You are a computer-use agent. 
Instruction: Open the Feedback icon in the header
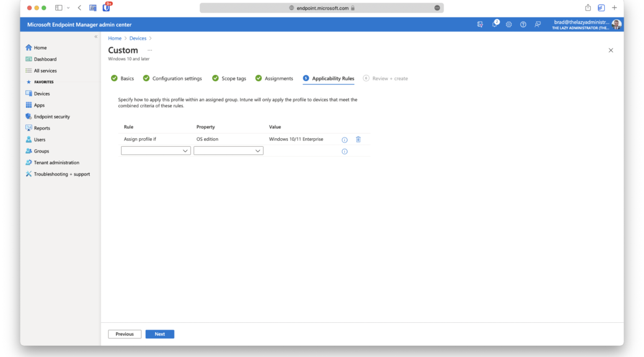538,25
